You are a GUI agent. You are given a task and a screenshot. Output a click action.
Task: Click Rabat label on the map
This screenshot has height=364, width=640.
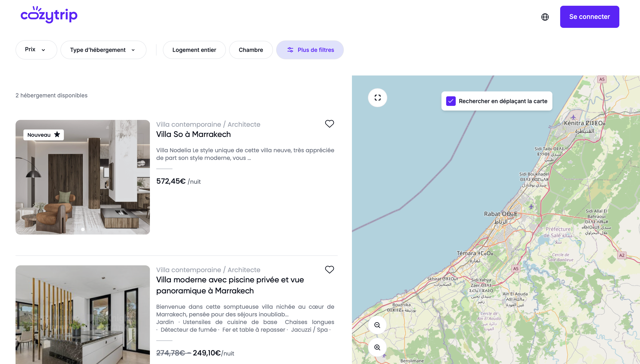[500, 217]
